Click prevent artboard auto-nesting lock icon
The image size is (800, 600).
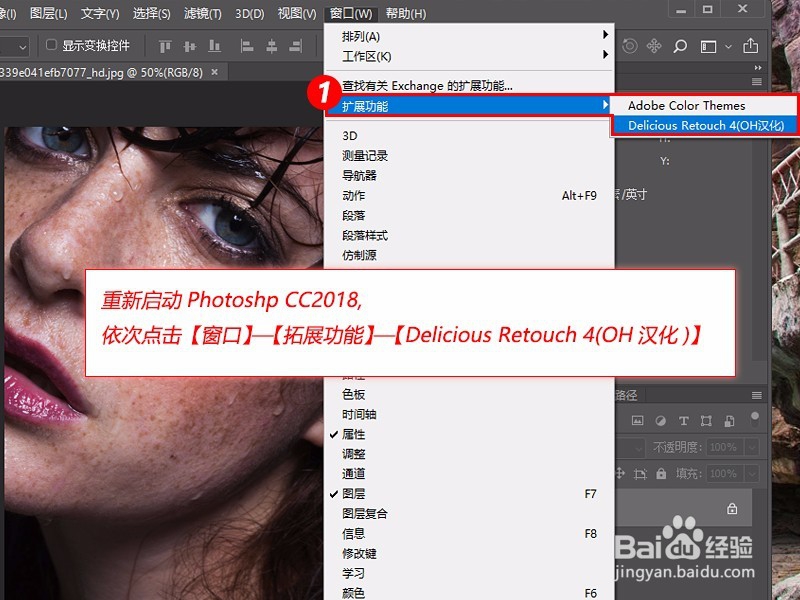point(640,474)
